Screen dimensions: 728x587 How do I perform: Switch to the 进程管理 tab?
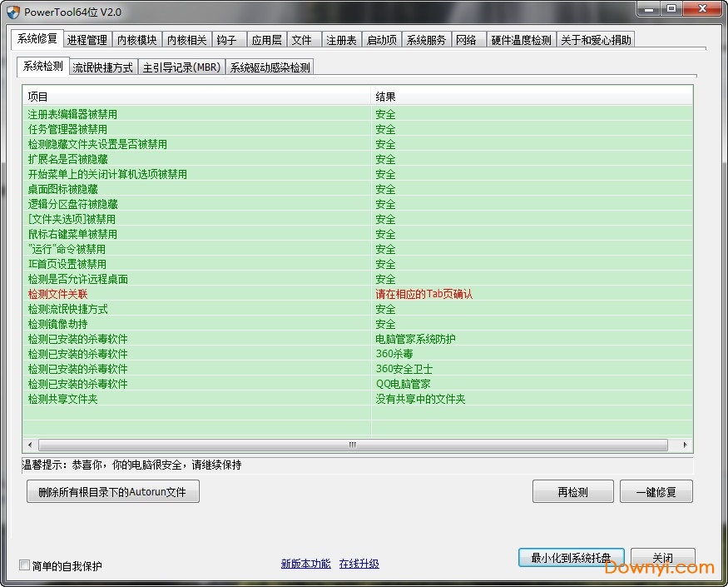[x=87, y=38]
